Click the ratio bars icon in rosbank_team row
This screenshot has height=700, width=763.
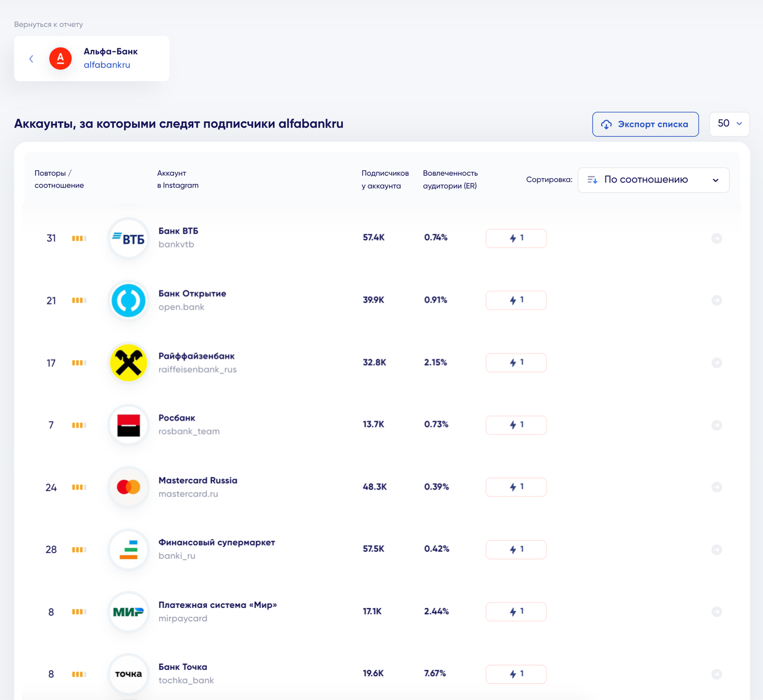pyautogui.click(x=79, y=425)
